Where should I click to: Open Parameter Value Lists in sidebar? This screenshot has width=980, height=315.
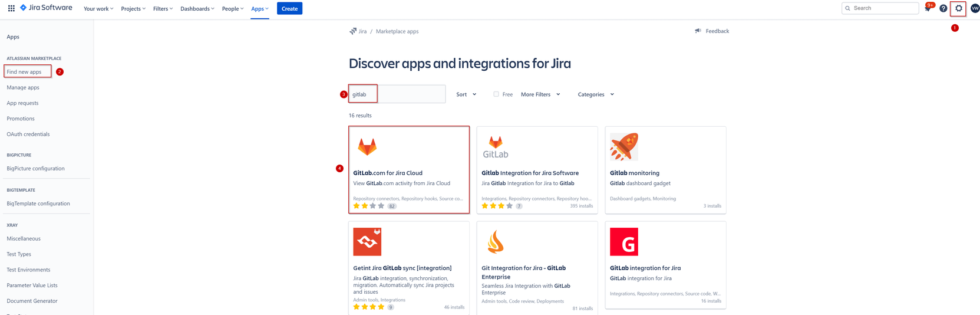tap(32, 286)
